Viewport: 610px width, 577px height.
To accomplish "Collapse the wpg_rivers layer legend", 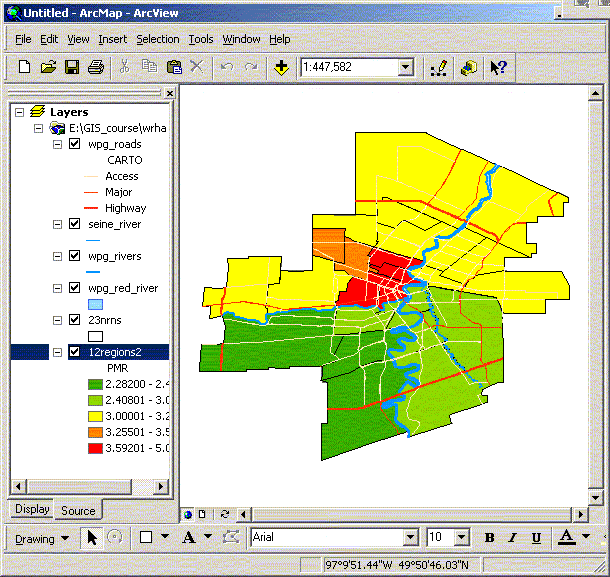I will tap(57, 256).
